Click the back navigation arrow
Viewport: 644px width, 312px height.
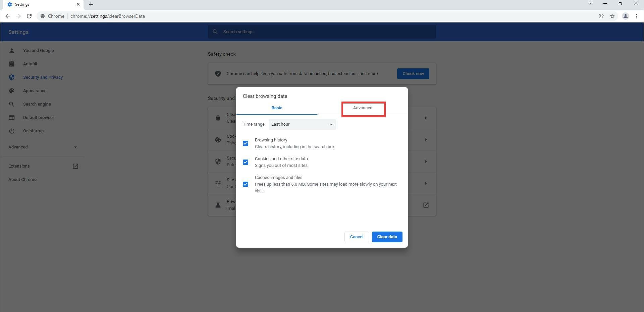(7, 16)
